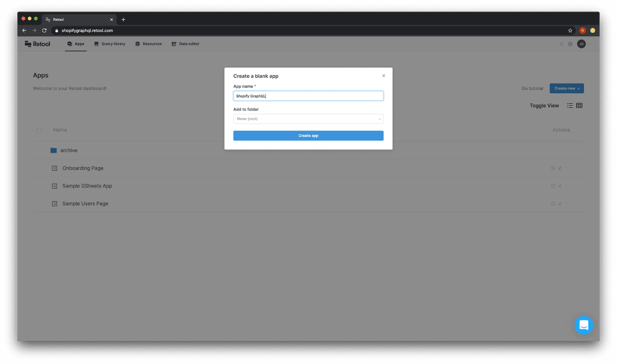Switch to grid view icon

[580, 106]
